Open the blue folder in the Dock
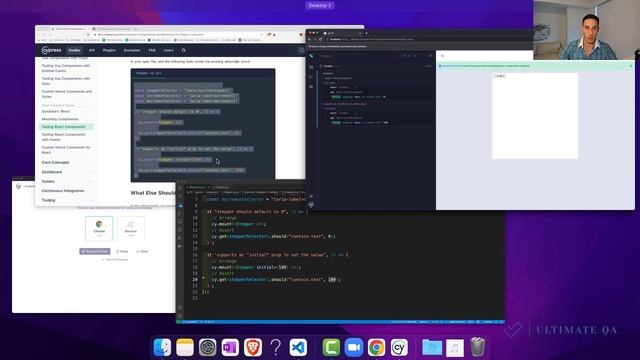Image resolution: width=640 pixels, height=360 pixels. [432, 347]
